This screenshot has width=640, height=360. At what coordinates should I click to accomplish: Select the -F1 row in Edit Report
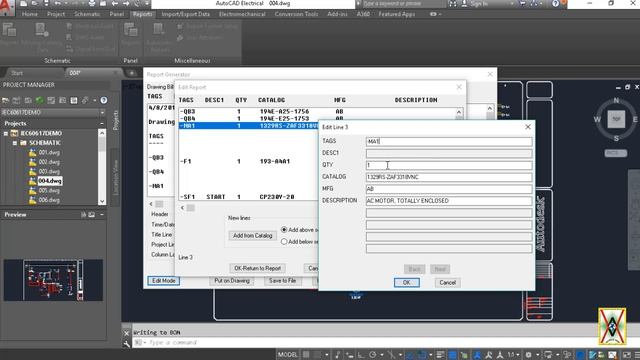248,161
